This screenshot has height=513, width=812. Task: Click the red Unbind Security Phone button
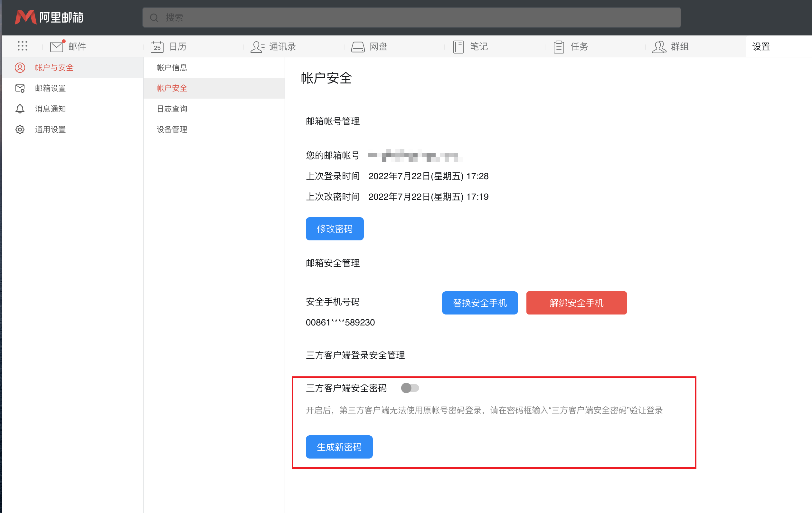pyautogui.click(x=576, y=303)
